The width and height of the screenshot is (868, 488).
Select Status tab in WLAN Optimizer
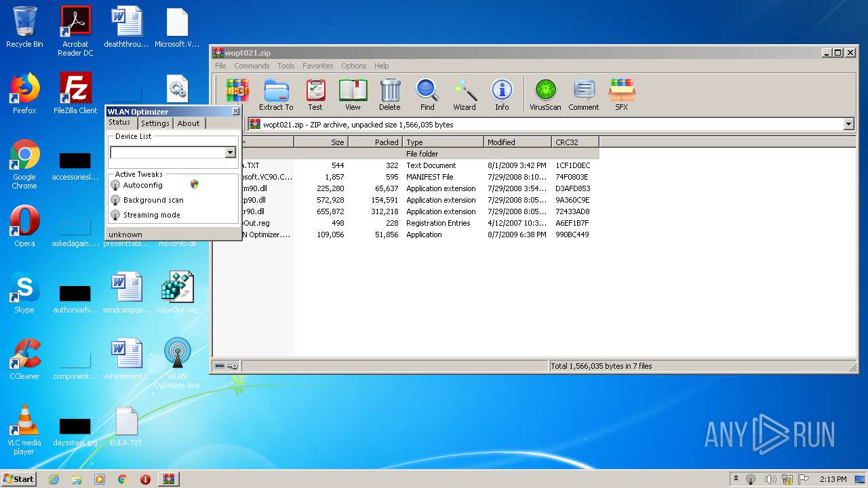click(x=119, y=123)
